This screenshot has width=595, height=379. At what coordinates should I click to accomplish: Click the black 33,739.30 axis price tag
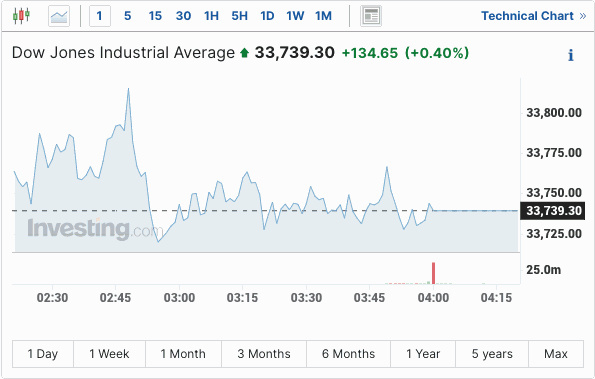tap(552, 211)
